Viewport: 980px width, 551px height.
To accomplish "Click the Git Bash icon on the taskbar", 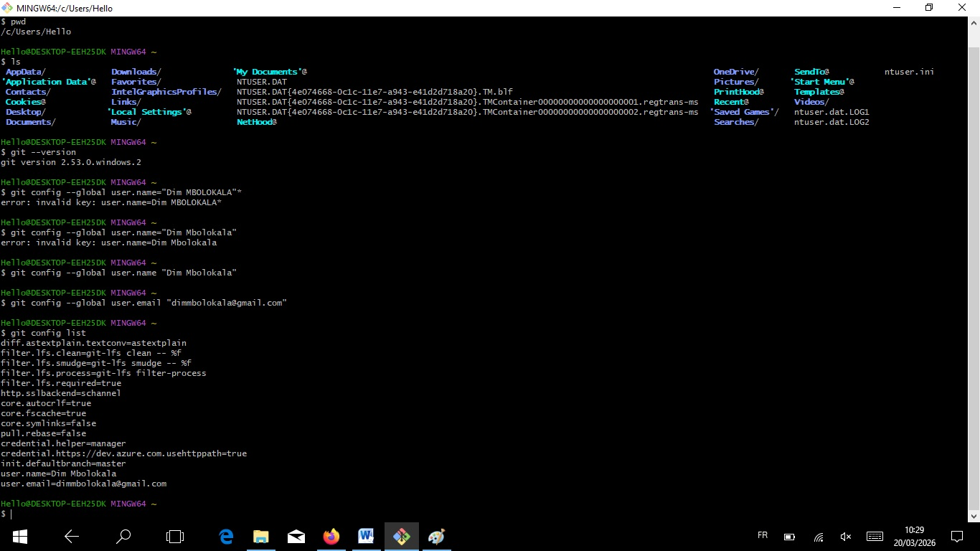I will pos(401,537).
